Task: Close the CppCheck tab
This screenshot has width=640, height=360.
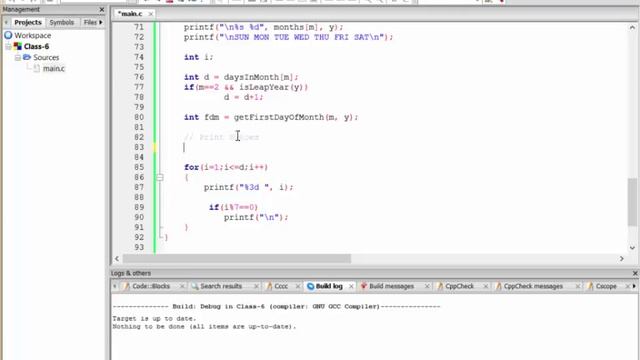Action: pos(486,287)
